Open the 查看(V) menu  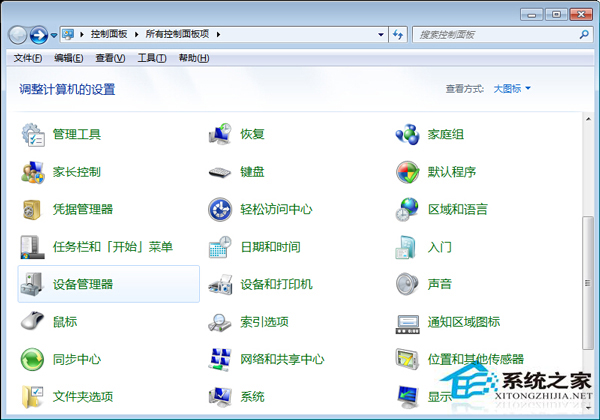110,58
